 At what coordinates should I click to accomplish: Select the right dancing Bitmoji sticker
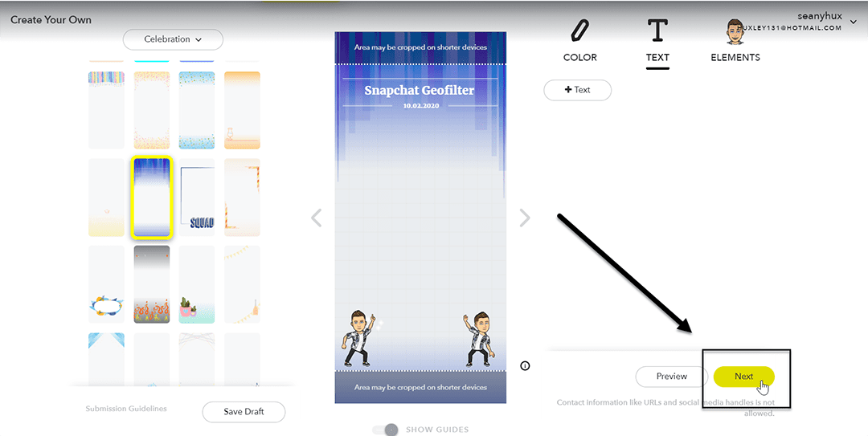coord(479,338)
